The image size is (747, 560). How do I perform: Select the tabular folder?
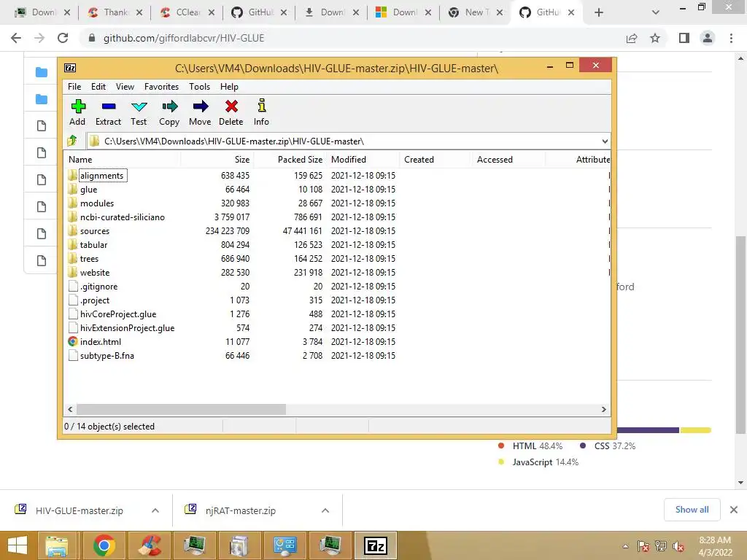(94, 245)
